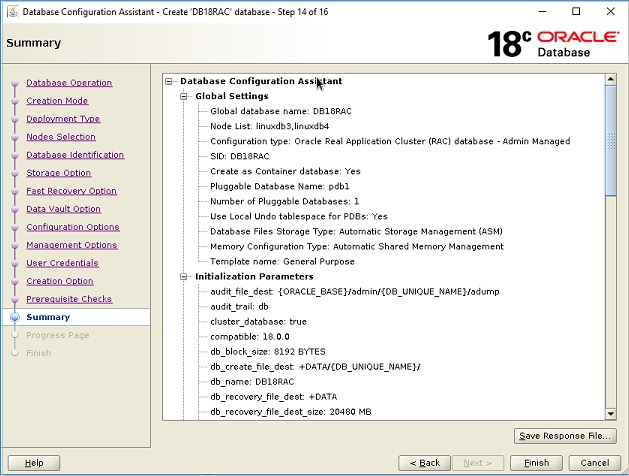The image size is (629, 476).
Task: Open User Credentials step
Action: coord(62,263)
